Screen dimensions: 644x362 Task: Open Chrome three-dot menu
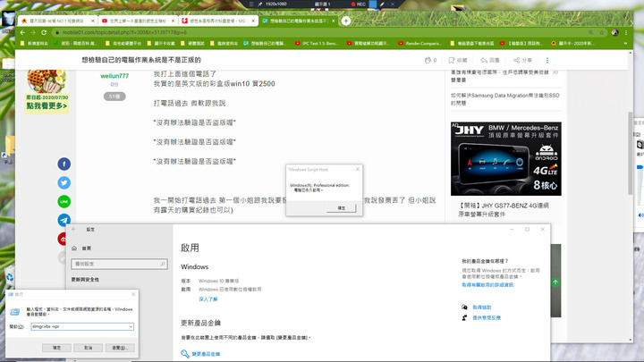[626, 32]
